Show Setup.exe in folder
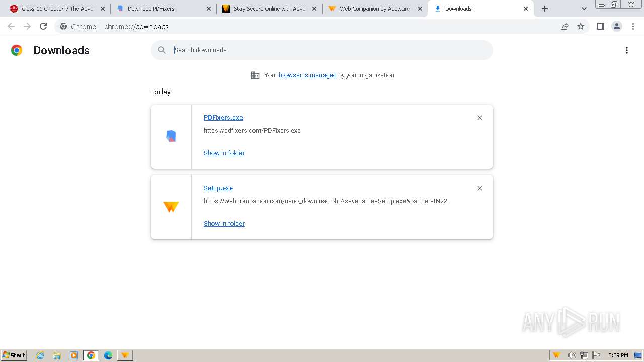This screenshot has width=644, height=362. (224, 224)
